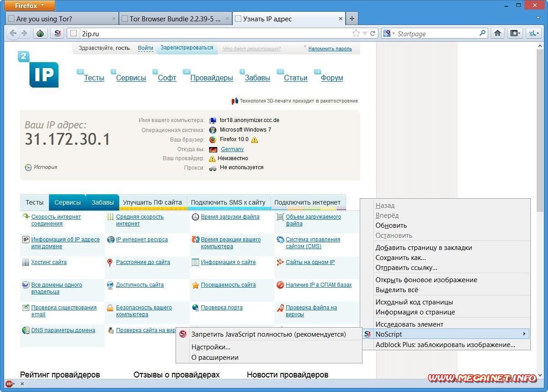Click the German flag icon

pos(213,149)
